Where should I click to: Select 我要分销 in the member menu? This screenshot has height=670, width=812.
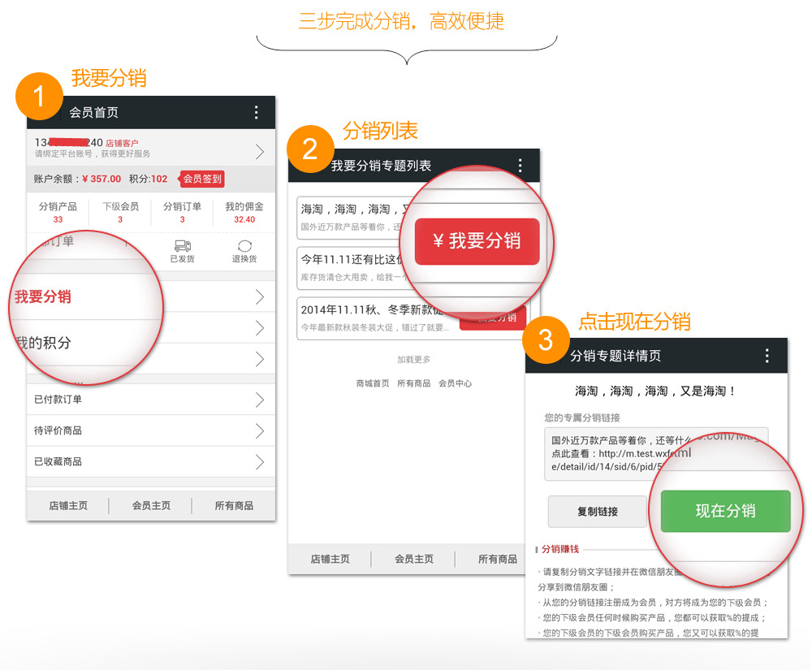point(43,296)
